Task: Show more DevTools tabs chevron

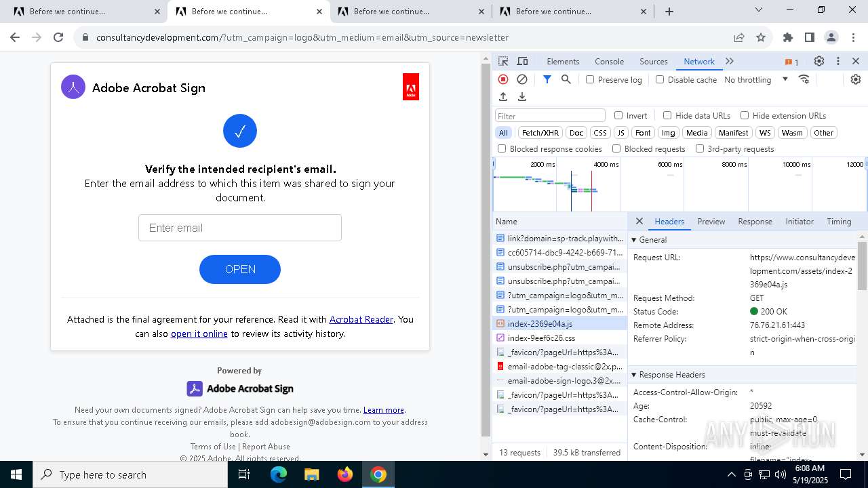Action: (x=730, y=61)
